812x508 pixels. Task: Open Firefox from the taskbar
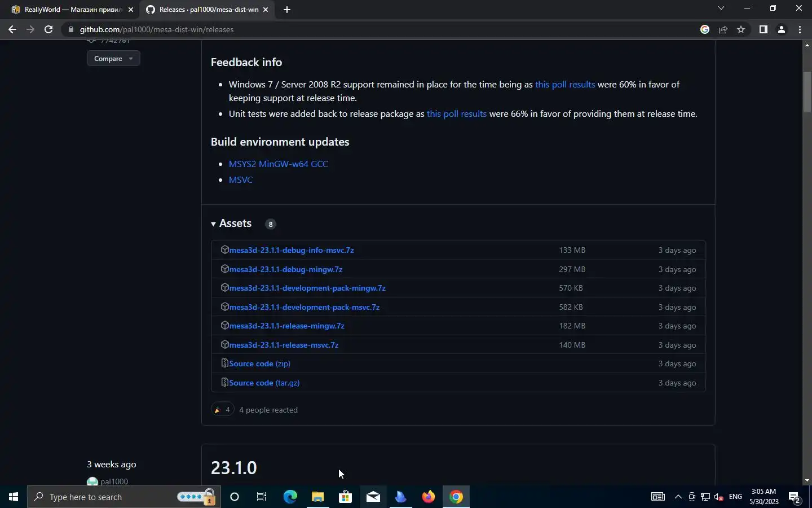tap(429, 497)
